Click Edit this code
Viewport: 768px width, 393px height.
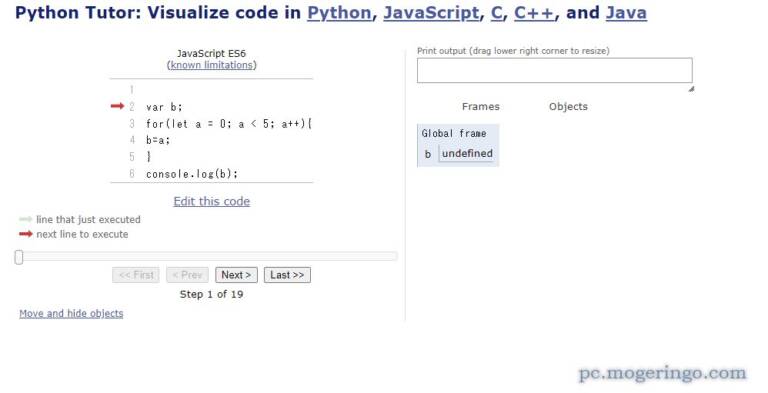tap(212, 201)
